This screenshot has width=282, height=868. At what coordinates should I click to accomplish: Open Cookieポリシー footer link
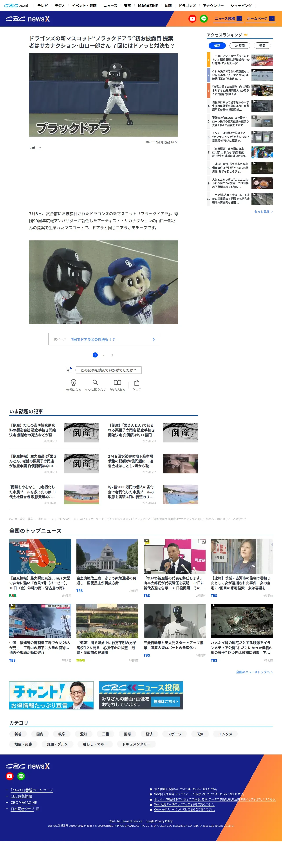click(184, 809)
